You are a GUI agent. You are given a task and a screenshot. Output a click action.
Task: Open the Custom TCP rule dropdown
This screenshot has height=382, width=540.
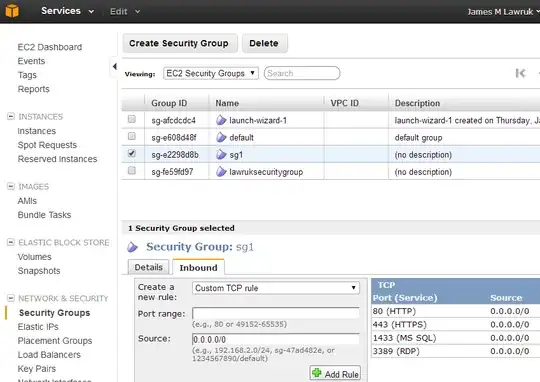click(x=276, y=288)
